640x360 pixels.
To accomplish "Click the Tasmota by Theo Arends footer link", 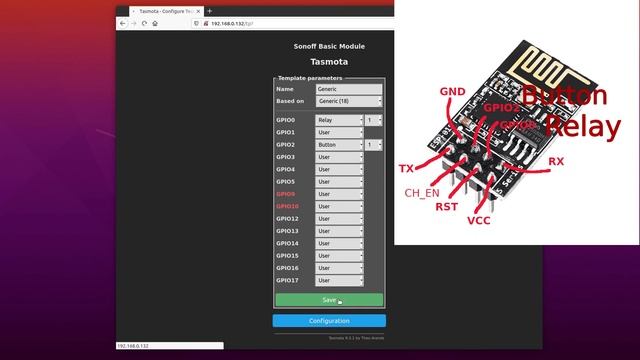I will click(x=356, y=338).
